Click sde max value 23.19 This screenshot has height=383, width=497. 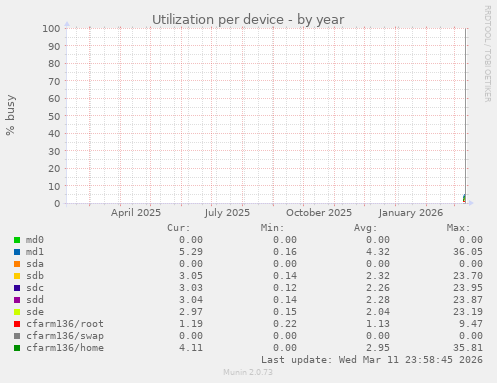468,312
